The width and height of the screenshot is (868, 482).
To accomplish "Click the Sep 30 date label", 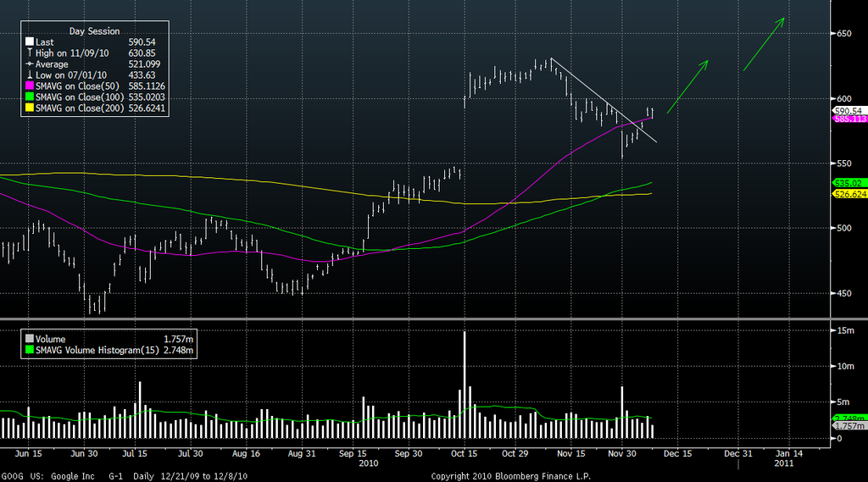I will click(x=409, y=453).
